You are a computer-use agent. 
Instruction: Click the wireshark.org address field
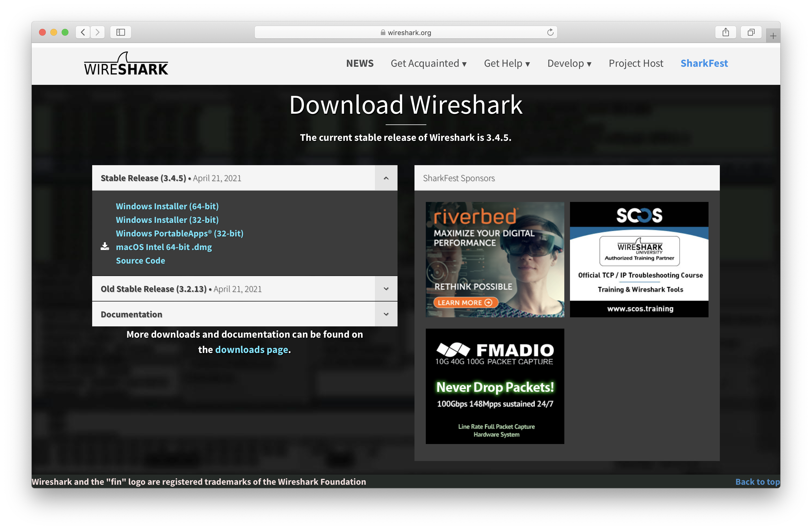click(406, 33)
